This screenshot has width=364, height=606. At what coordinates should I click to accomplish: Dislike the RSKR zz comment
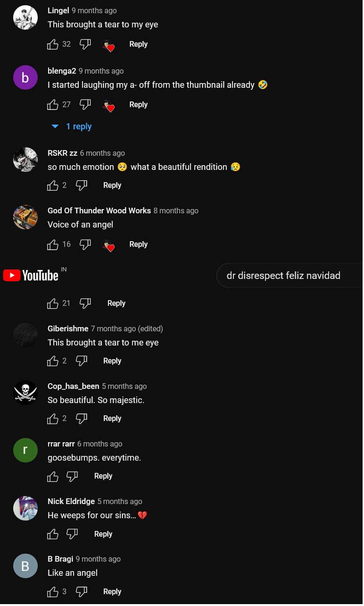82,185
